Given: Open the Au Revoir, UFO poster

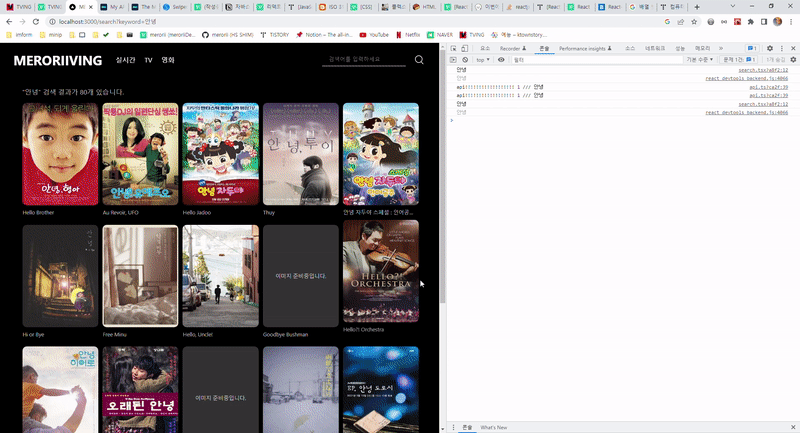Looking at the screenshot, I should coord(140,154).
